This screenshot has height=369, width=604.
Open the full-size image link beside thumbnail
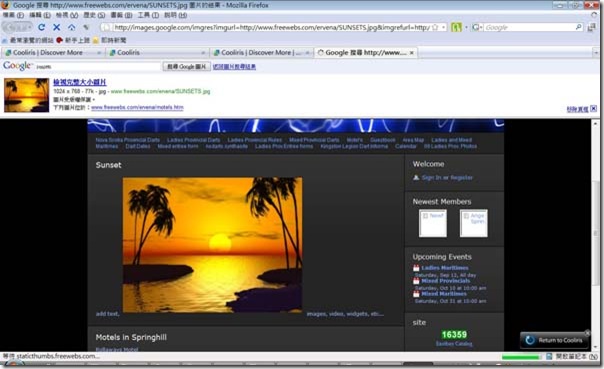point(80,82)
